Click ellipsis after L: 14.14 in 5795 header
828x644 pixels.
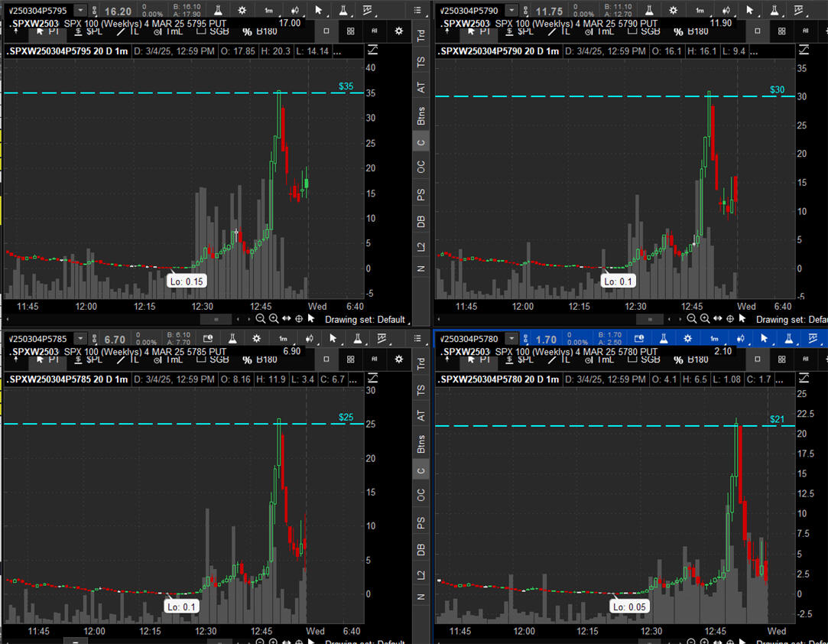[337, 52]
